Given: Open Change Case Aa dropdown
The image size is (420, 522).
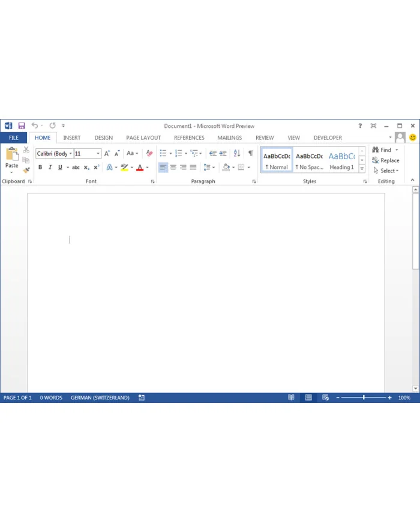Looking at the screenshot, I should (133, 153).
